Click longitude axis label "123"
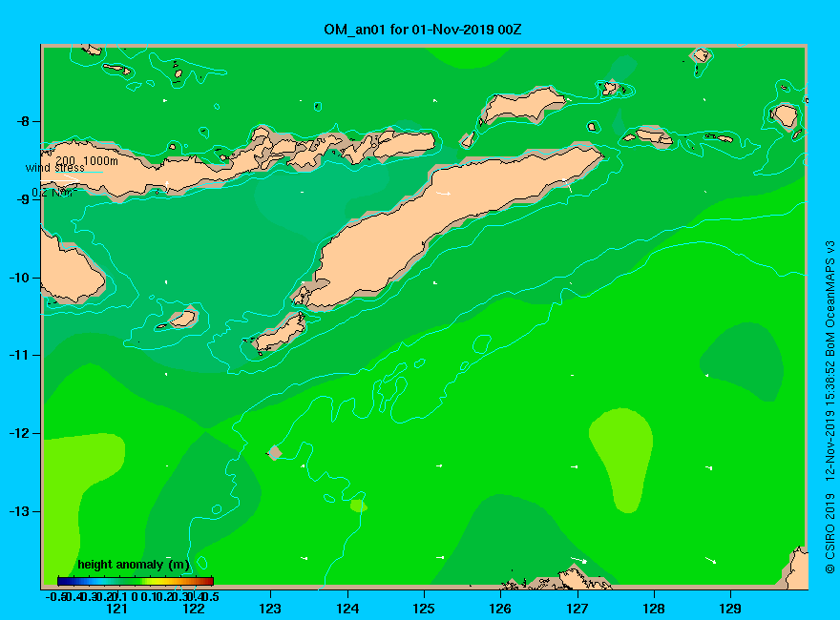This screenshot has width=840, height=620. click(x=270, y=609)
